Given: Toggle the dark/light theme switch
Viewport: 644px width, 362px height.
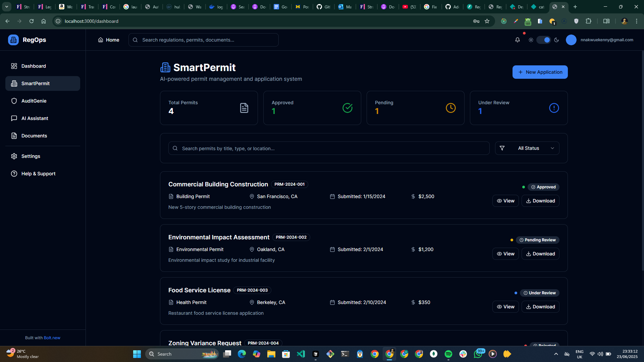Looking at the screenshot, I should tap(544, 40).
